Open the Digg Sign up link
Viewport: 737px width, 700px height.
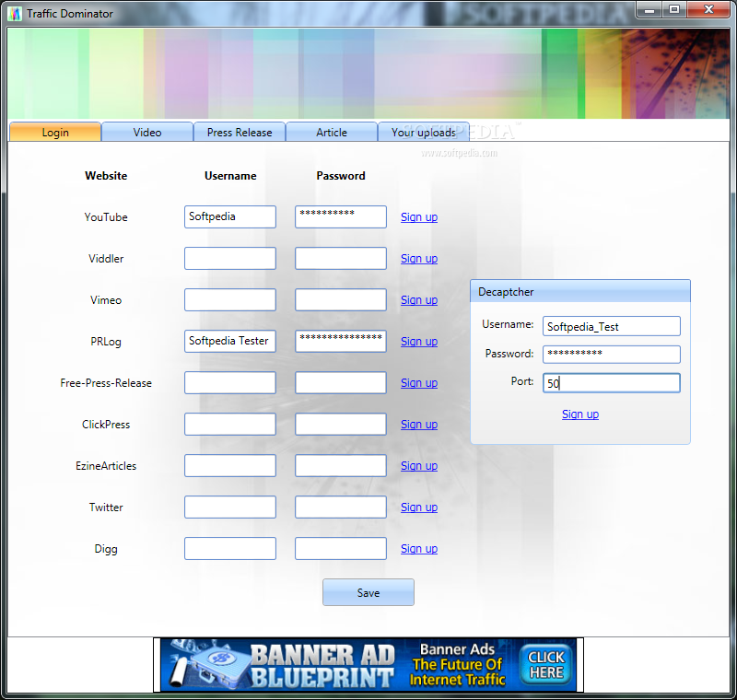click(419, 549)
